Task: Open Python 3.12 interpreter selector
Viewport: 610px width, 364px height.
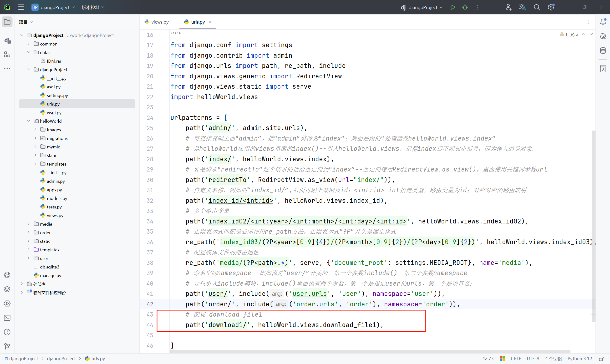Action: click(579, 359)
